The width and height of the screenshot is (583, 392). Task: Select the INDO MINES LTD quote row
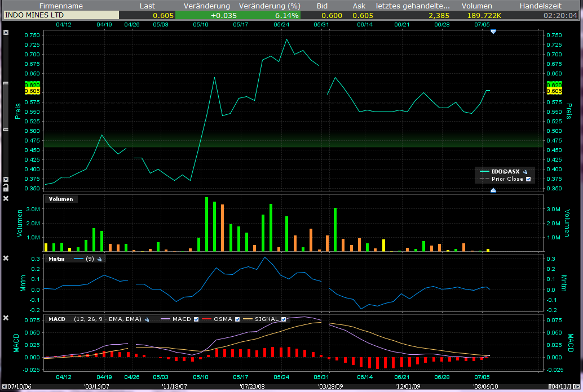click(x=34, y=15)
